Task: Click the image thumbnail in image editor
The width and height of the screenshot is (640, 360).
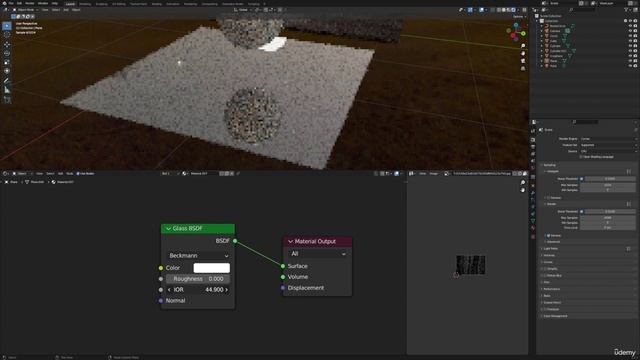Action: point(470,265)
